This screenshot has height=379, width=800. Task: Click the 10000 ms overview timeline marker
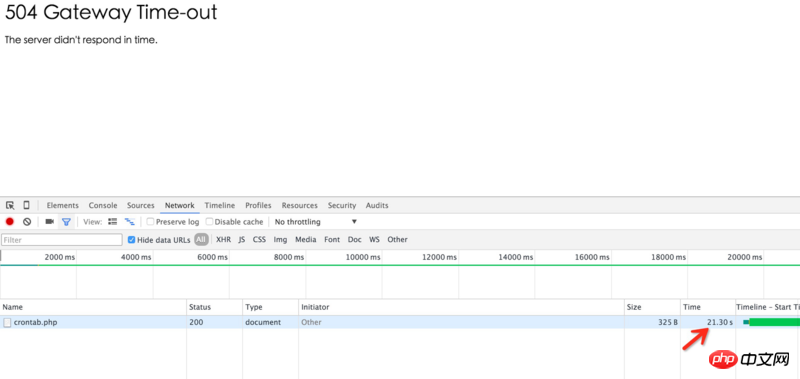pyautogui.click(x=363, y=258)
